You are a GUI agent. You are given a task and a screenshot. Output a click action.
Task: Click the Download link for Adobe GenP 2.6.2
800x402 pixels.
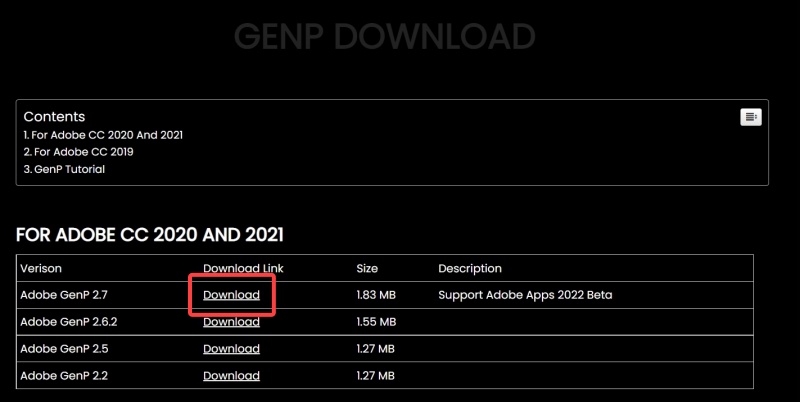(231, 322)
